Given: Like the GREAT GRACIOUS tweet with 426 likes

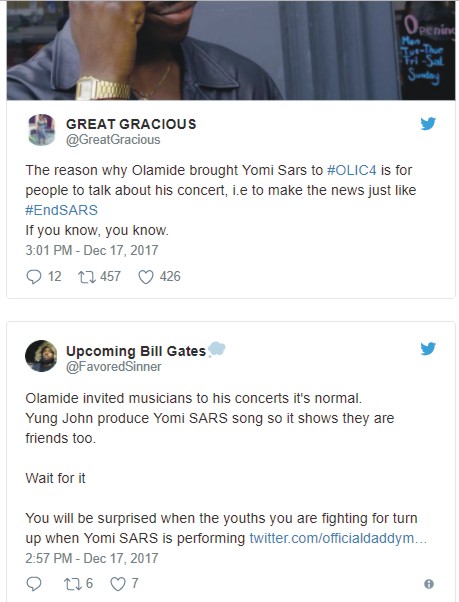Looking at the screenshot, I should click(x=146, y=276).
